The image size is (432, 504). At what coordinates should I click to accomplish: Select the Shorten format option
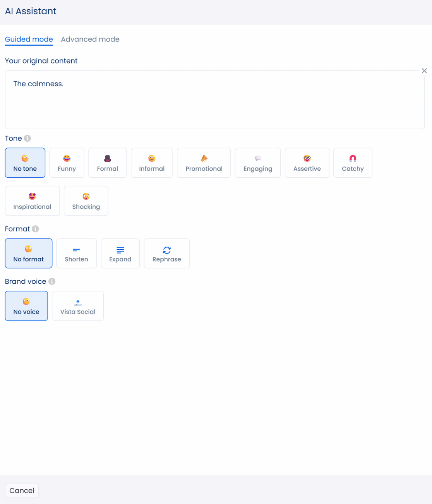[76, 254]
